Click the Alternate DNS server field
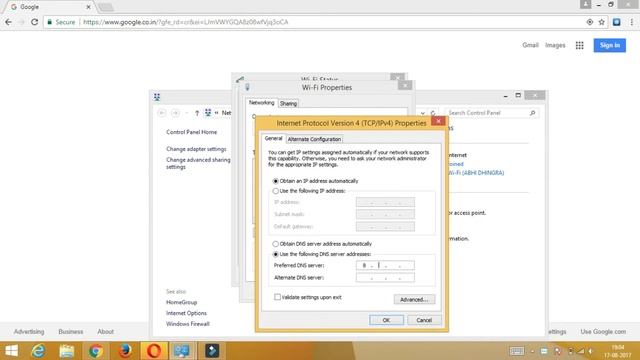The width and height of the screenshot is (640, 360). pos(385,278)
